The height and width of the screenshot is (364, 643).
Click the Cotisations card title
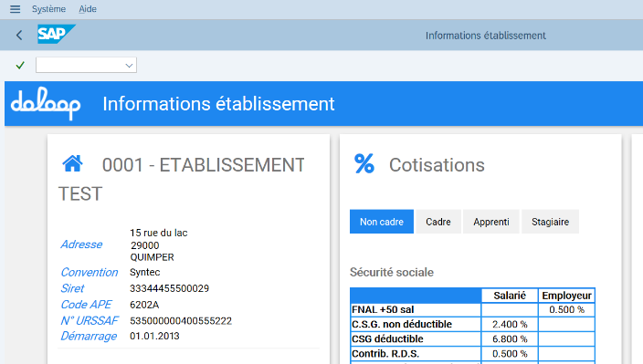click(x=437, y=165)
